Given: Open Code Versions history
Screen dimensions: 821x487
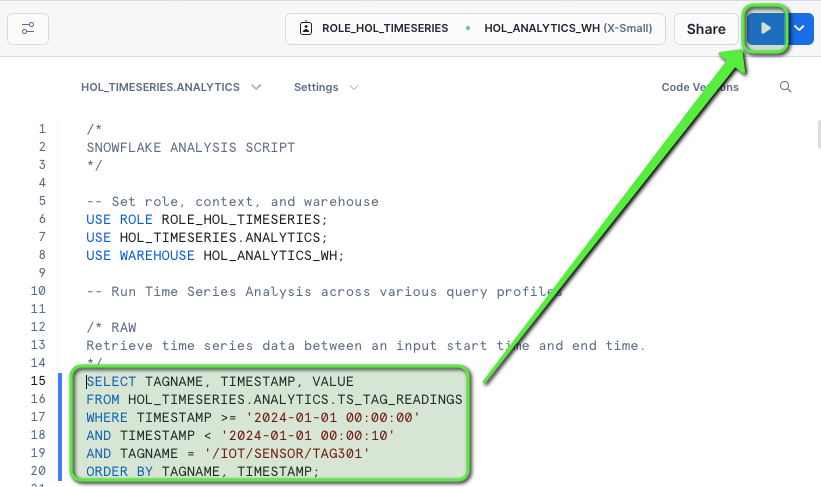Looking at the screenshot, I should [700, 87].
